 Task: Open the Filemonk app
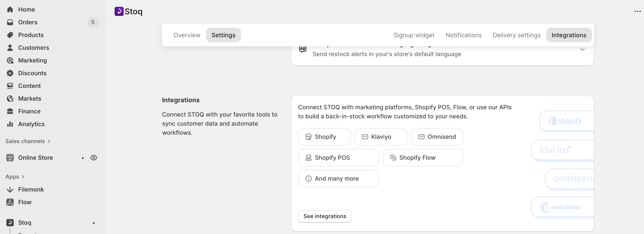click(31, 189)
